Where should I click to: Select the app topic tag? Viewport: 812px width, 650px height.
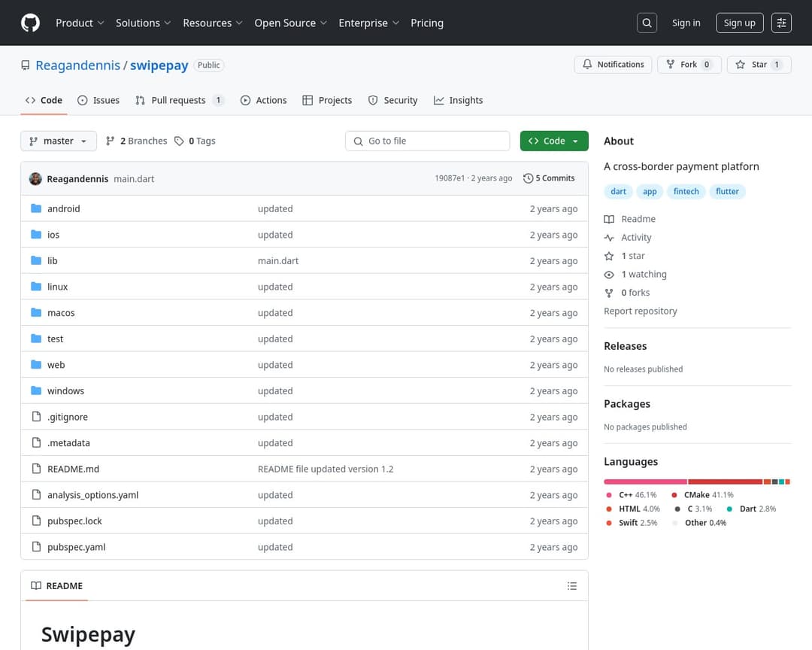[650, 191]
